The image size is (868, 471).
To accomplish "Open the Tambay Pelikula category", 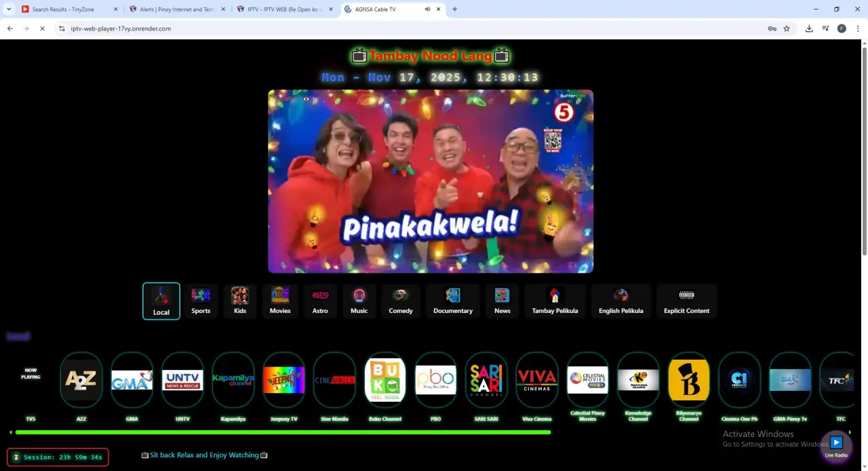I will click(555, 301).
